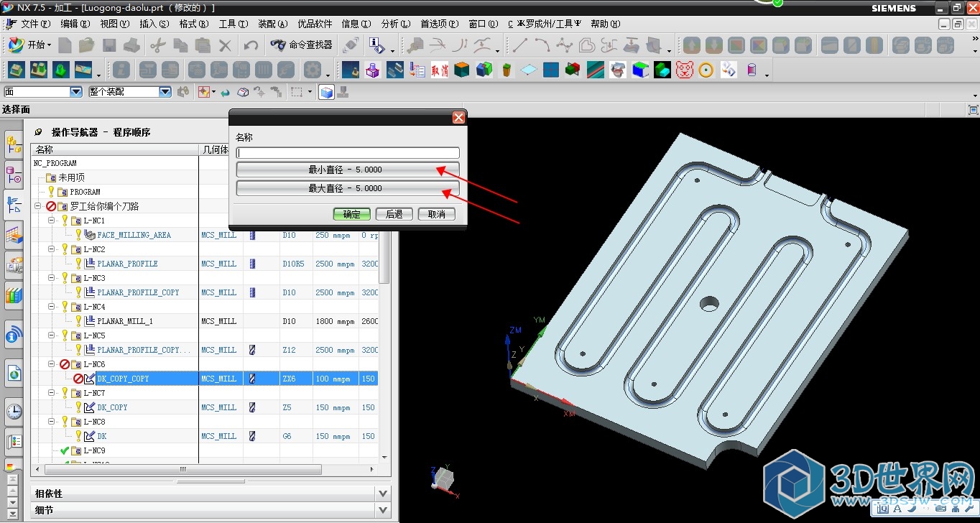Click the 最大直径 - 5.0000 button
The height and width of the screenshot is (523, 980).
(348, 188)
